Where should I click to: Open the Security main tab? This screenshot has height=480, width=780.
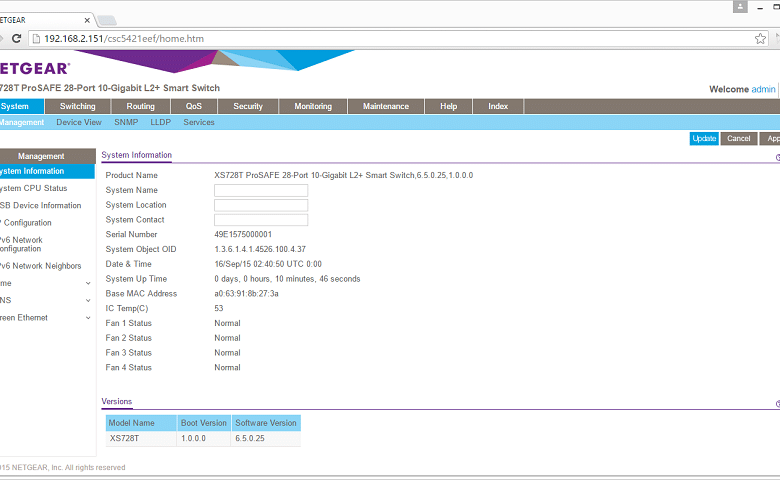248,106
